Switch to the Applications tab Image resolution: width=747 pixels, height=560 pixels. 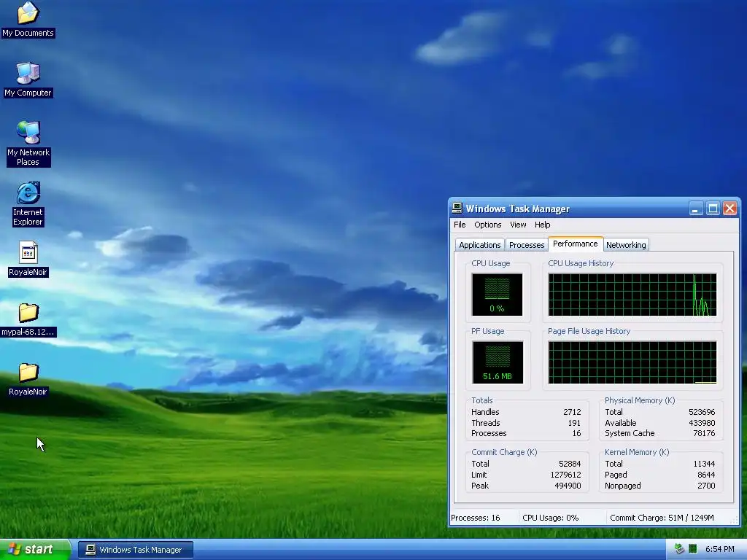480,245
